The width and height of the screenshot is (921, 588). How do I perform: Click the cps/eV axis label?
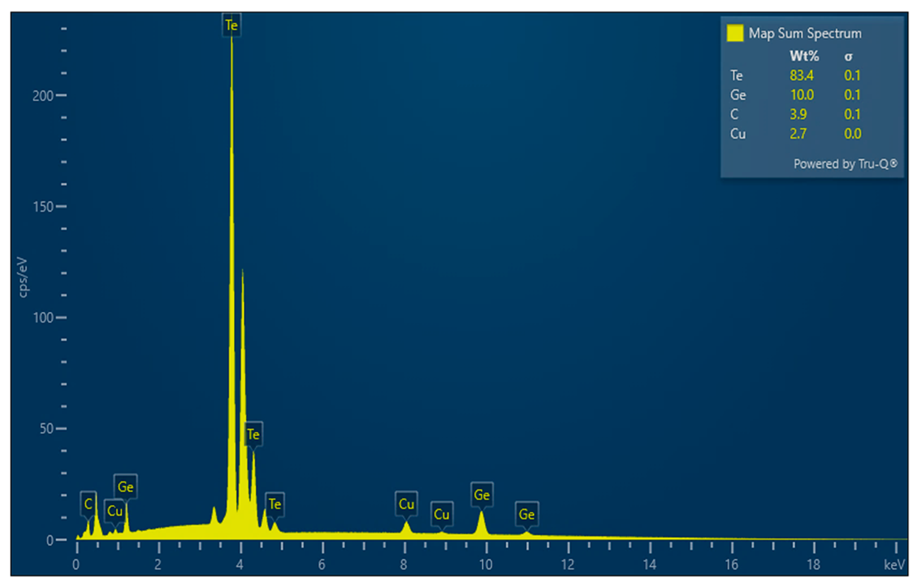pos(22,277)
